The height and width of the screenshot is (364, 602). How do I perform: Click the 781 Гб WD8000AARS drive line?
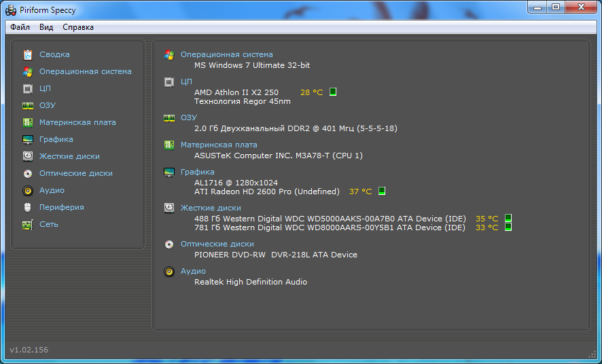(x=330, y=227)
